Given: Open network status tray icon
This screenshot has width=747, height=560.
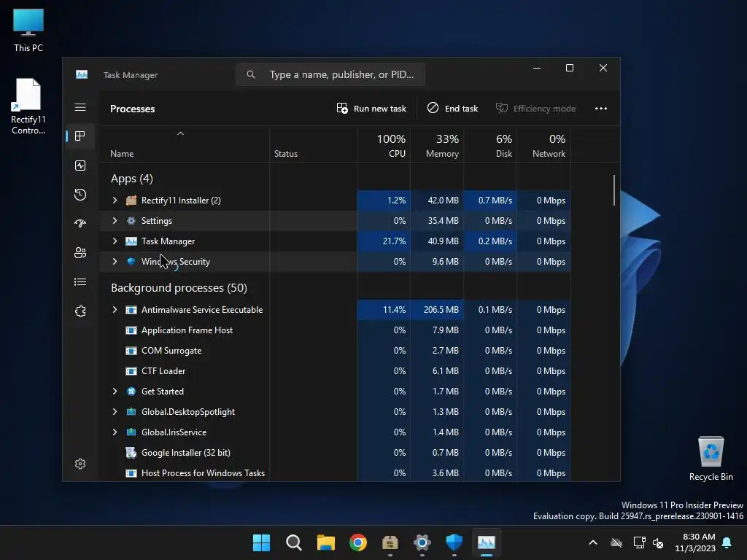Looking at the screenshot, I should [x=639, y=542].
